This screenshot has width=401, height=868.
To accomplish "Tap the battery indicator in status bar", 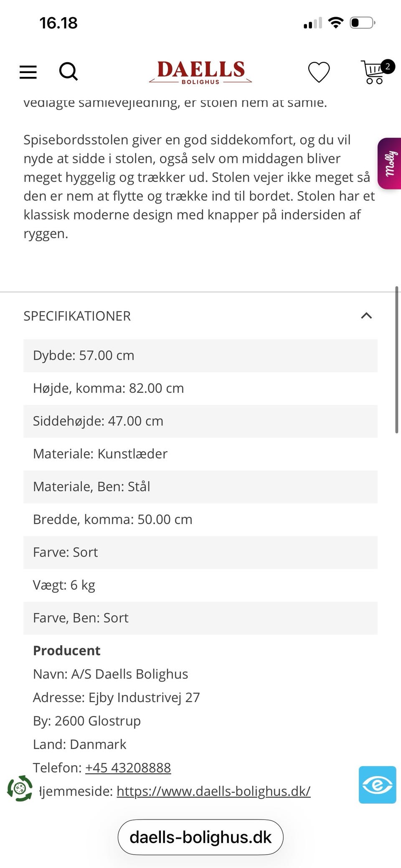I will [x=362, y=23].
